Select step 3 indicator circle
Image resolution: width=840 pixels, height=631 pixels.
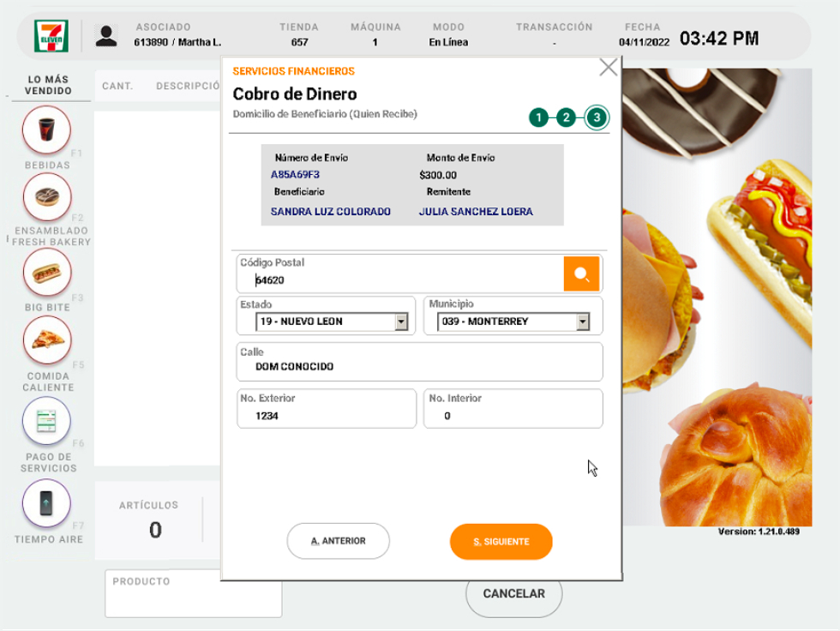[x=597, y=118]
